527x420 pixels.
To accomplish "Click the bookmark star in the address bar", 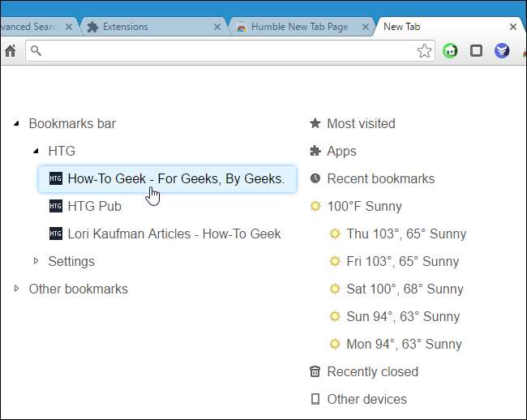I will point(424,51).
